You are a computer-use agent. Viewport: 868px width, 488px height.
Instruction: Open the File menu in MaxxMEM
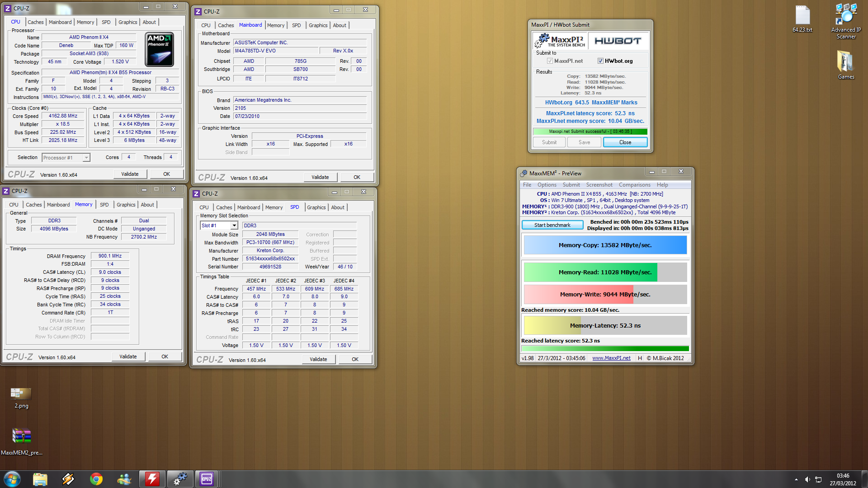tap(527, 185)
